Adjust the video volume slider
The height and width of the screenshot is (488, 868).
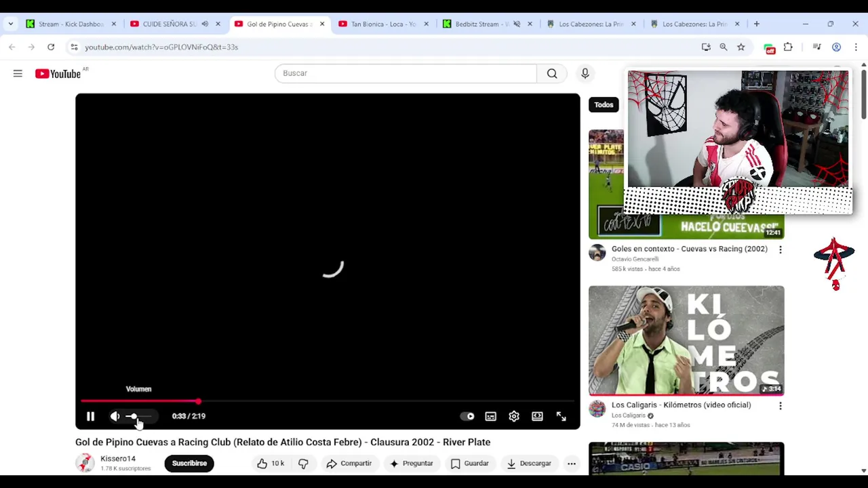(139, 416)
